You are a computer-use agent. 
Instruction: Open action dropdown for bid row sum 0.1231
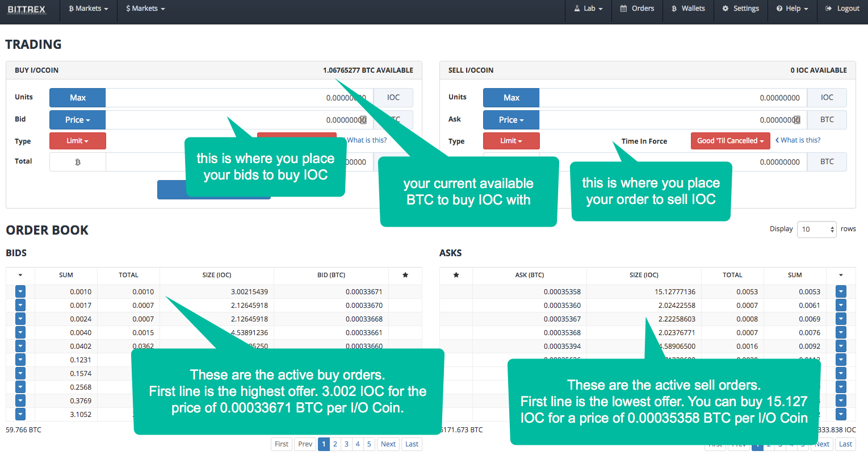pyautogui.click(x=20, y=360)
